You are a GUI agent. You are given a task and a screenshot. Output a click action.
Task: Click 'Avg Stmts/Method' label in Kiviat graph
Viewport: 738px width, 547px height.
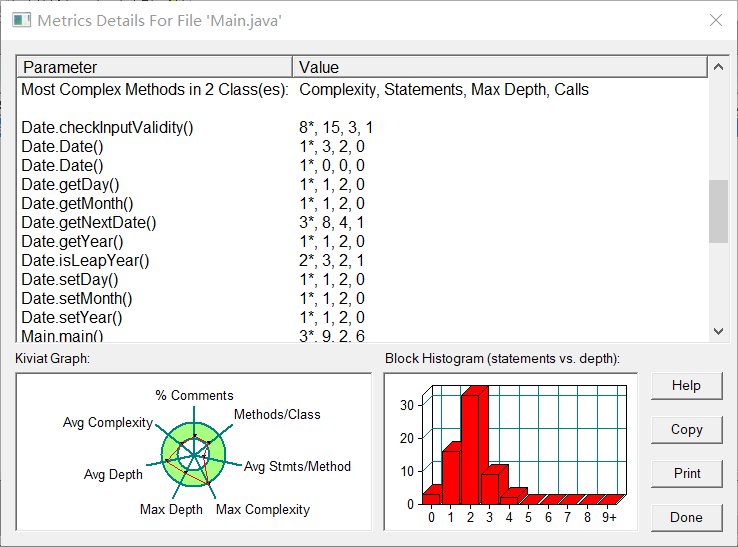coord(297,467)
